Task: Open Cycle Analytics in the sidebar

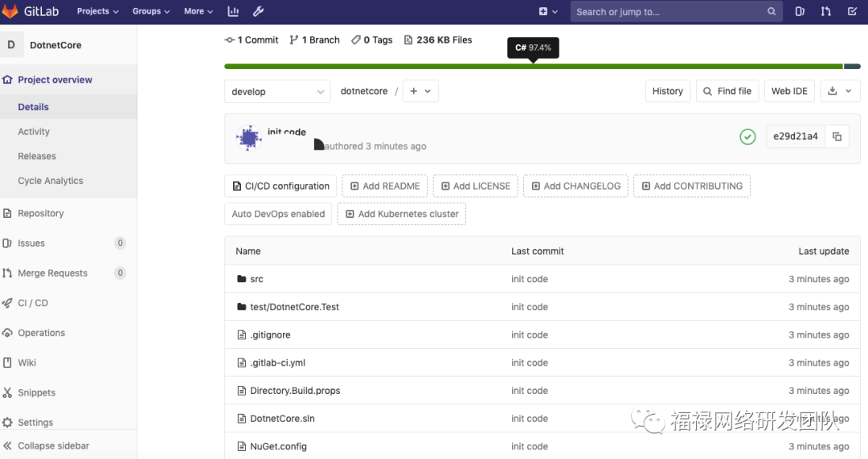Action: point(51,181)
